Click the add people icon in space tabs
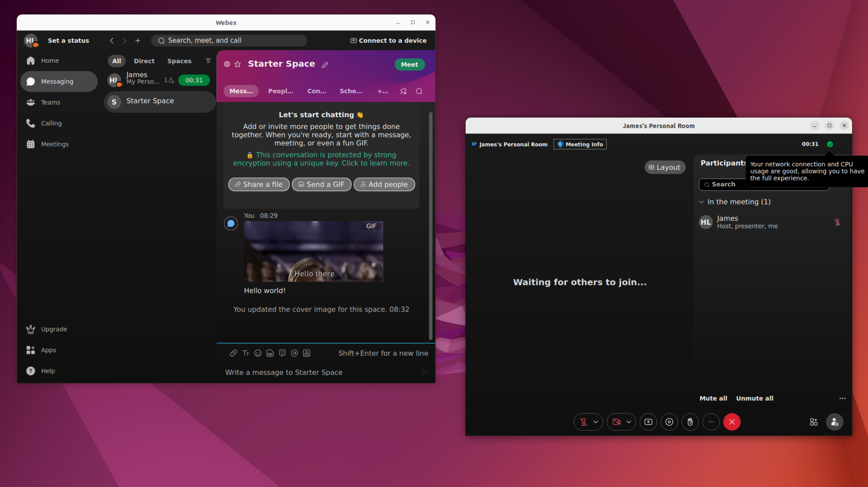 click(x=403, y=91)
